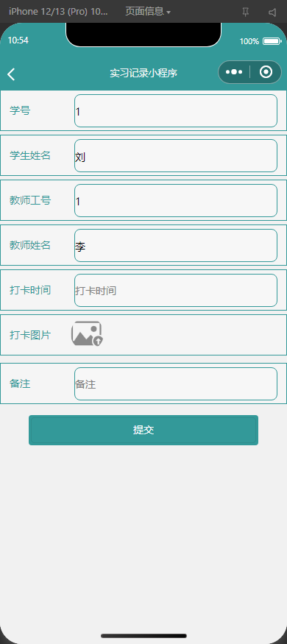Click the 学生姓名 input containing 刘

point(176,155)
